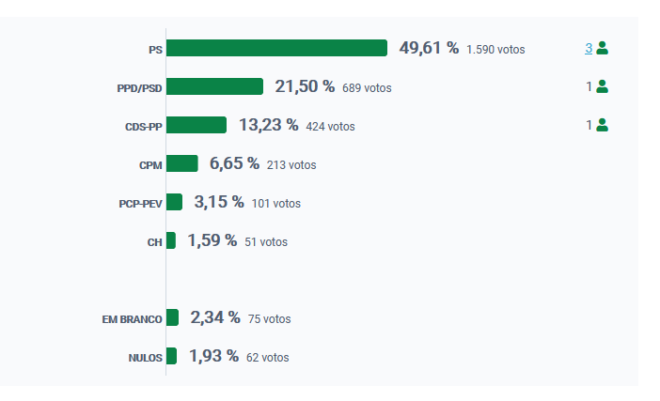Select the EM BRANCO green bar

[172, 317]
